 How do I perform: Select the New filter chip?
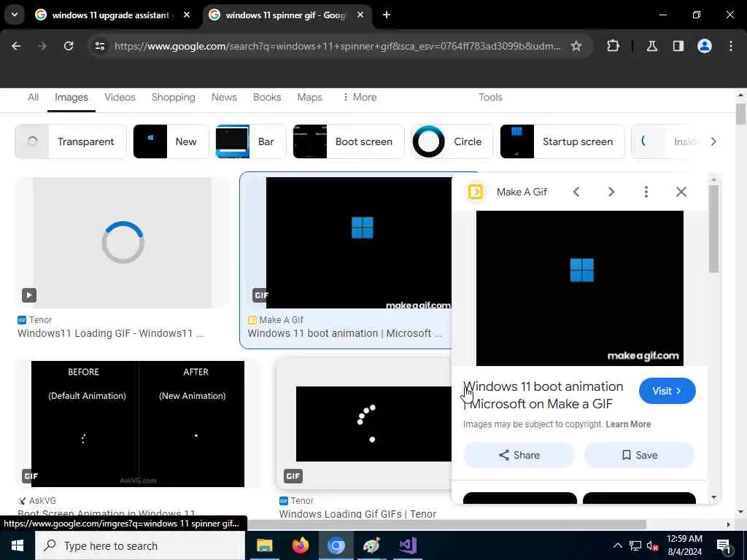(171, 141)
